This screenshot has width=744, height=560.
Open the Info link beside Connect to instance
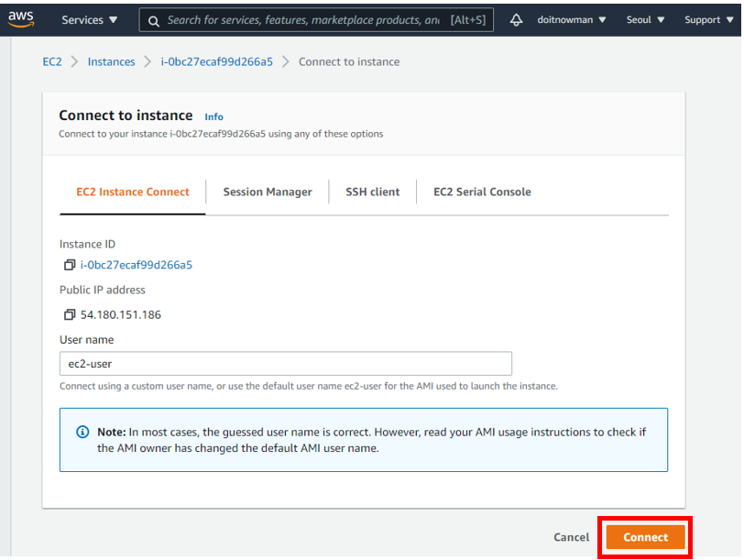[214, 116]
